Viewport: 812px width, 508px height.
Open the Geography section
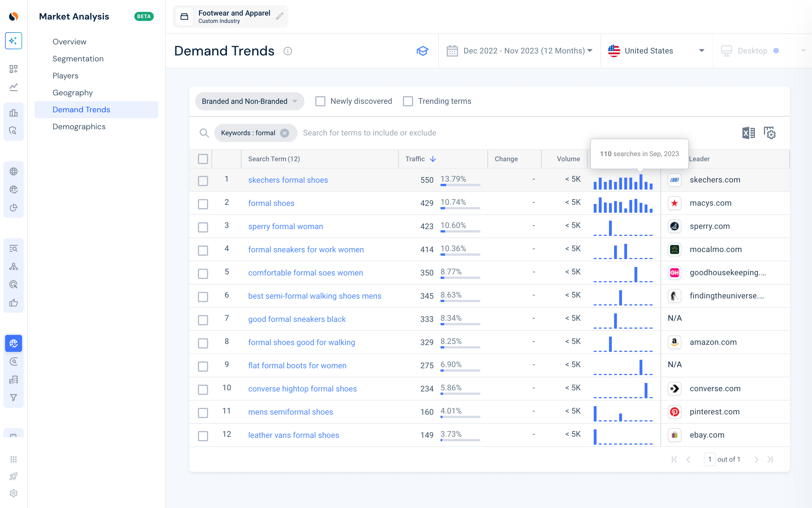[x=73, y=92]
